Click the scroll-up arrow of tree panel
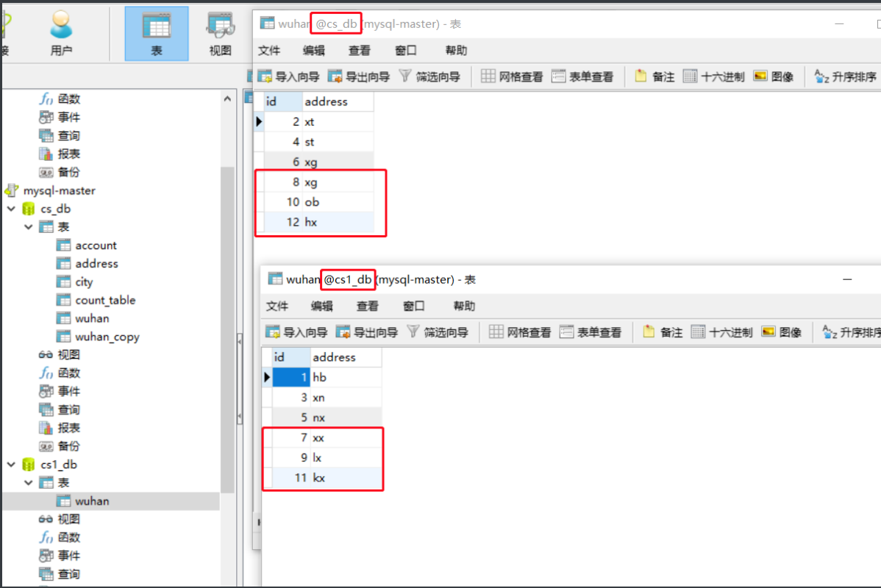The height and width of the screenshot is (588, 881). coord(227,98)
